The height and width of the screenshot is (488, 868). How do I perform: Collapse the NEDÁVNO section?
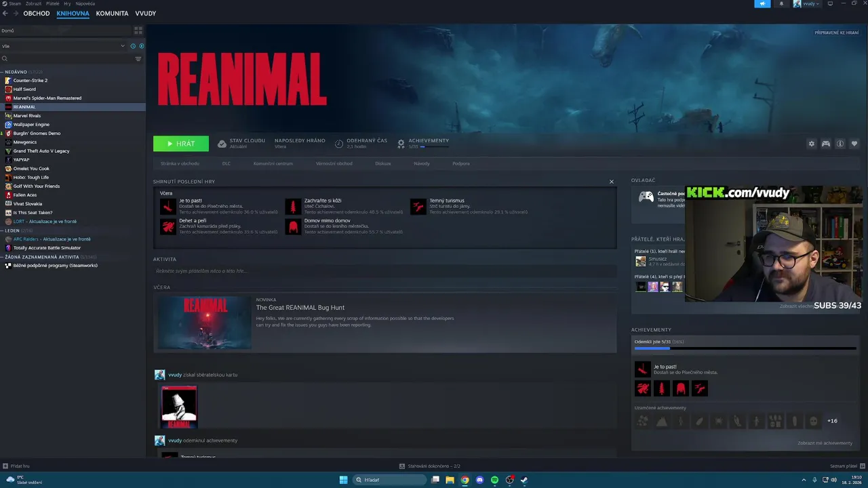pyautogui.click(x=3, y=72)
